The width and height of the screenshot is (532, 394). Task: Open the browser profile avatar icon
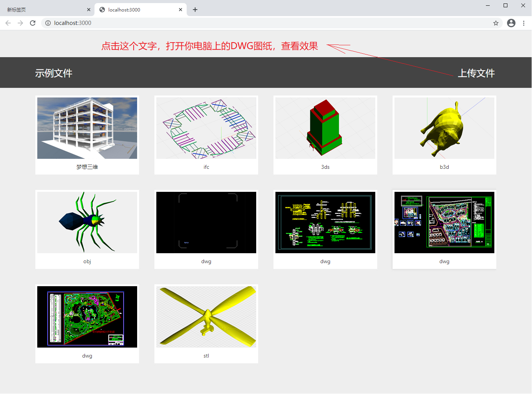(x=511, y=23)
